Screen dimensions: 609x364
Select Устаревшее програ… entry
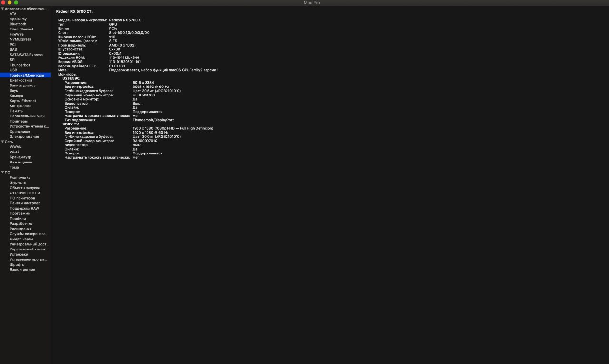click(x=28, y=259)
